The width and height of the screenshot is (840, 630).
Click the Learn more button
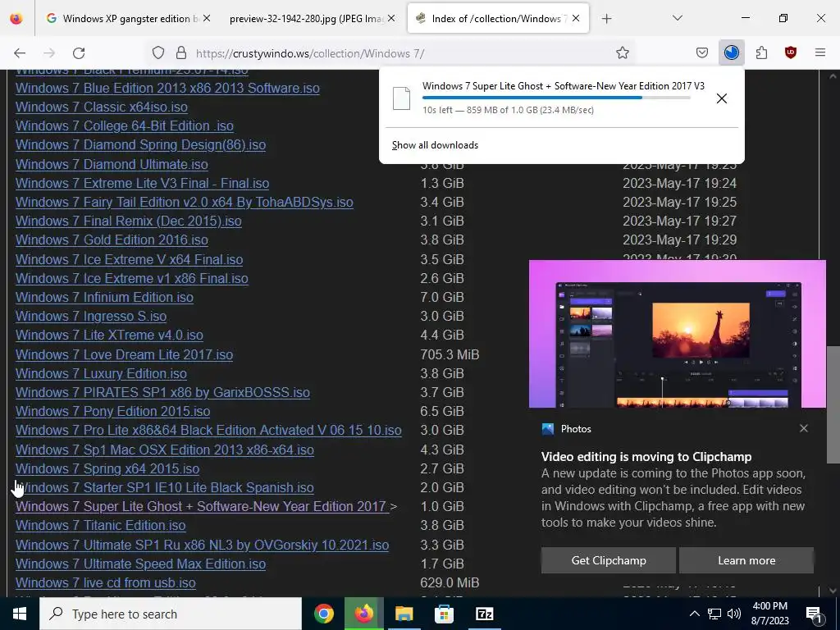pyautogui.click(x=746, y=560)
